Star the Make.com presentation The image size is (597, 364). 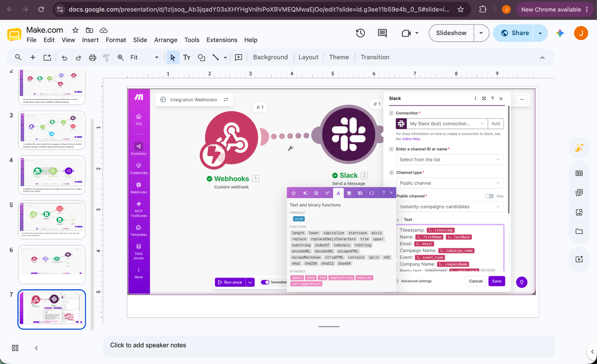75,30
